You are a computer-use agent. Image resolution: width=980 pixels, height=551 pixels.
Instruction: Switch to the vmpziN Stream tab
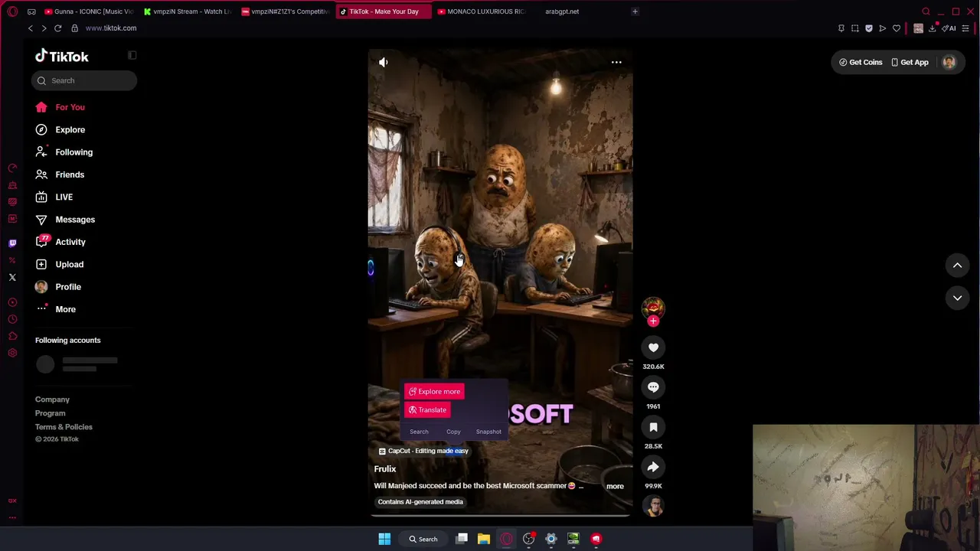(188, 11)
